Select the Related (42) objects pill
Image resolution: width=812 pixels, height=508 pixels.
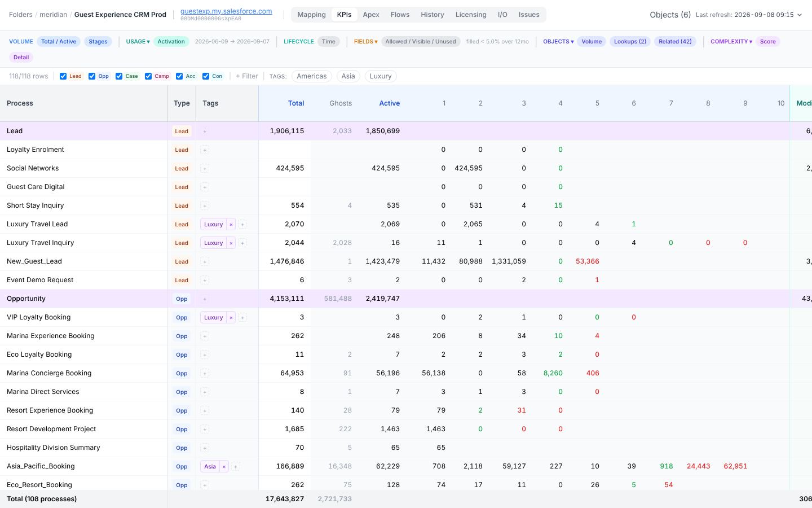click(675, 41)
